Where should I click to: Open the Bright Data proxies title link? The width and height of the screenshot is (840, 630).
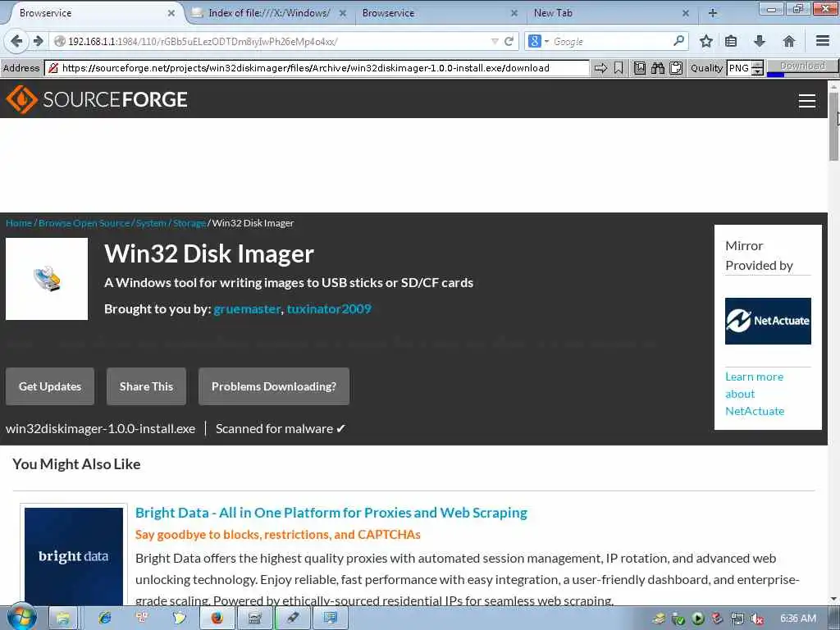pyautogui.click(x=331, y=513)
